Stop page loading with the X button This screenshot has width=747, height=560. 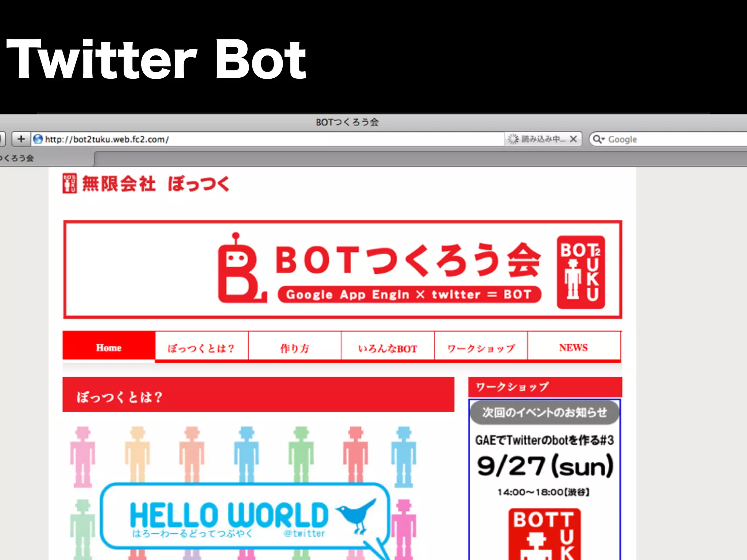click(573, 139)
